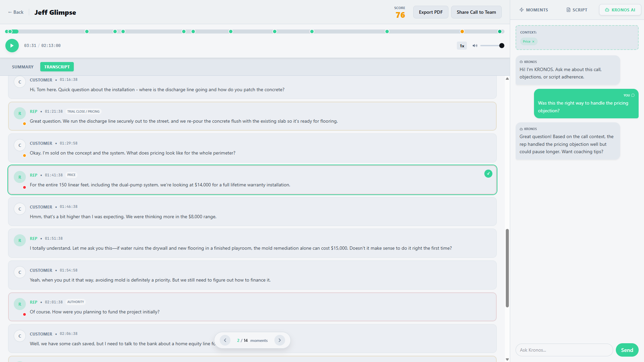The height and width of the screenshot is (362, 644).
Task: Click the red dot on the Authority rep message
Action: pyautogui.click(x=24, y=314)
